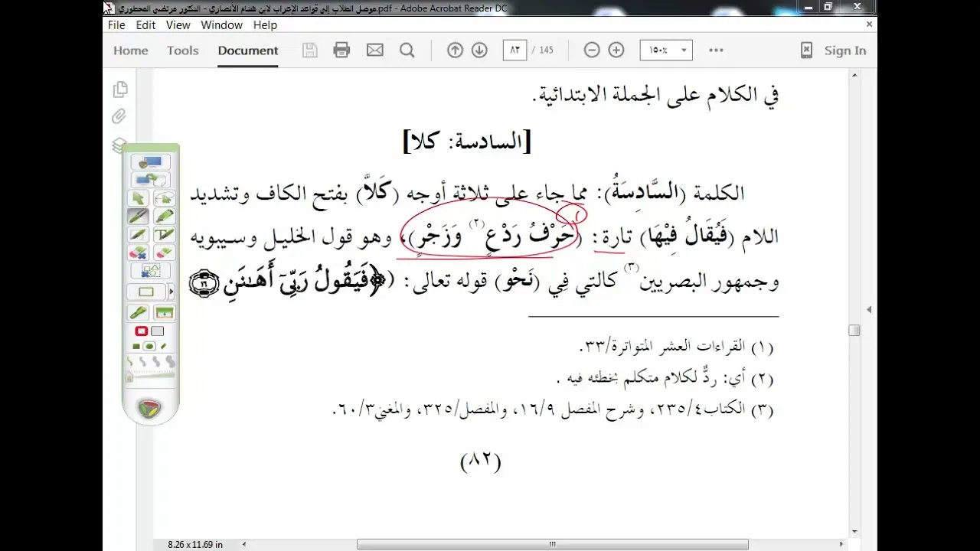Select the red color swatch
Screen dimensions: 980x551
coord(141,331)
